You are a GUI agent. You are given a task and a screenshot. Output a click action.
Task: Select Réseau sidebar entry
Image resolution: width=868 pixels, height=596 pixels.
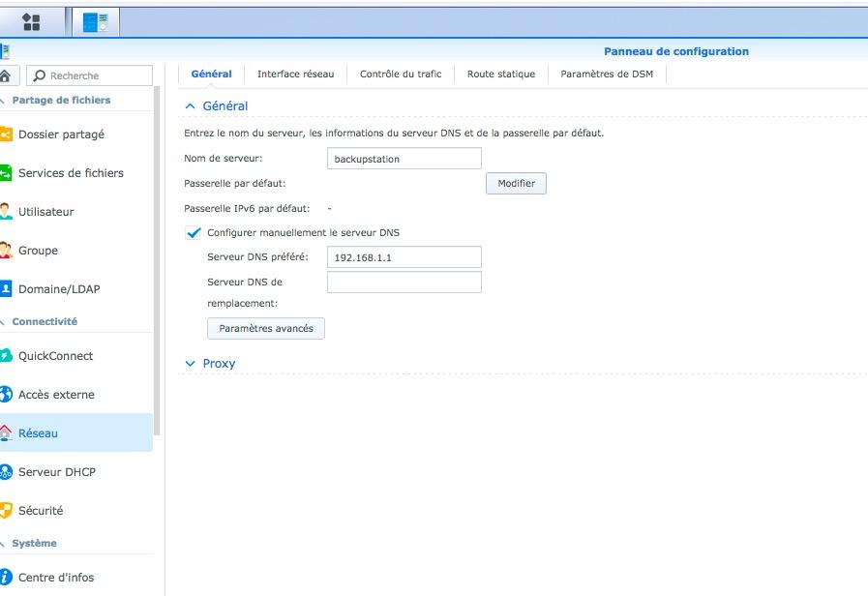[x=76, y=432]
